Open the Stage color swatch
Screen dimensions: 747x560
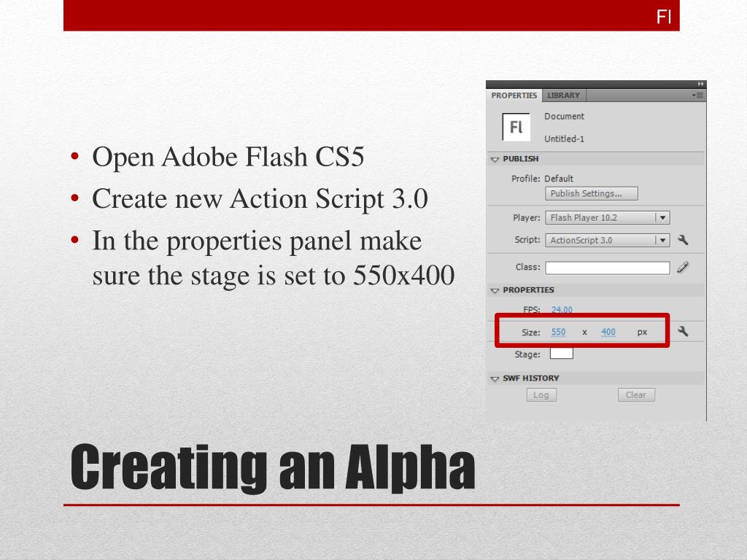pos(561,354)
